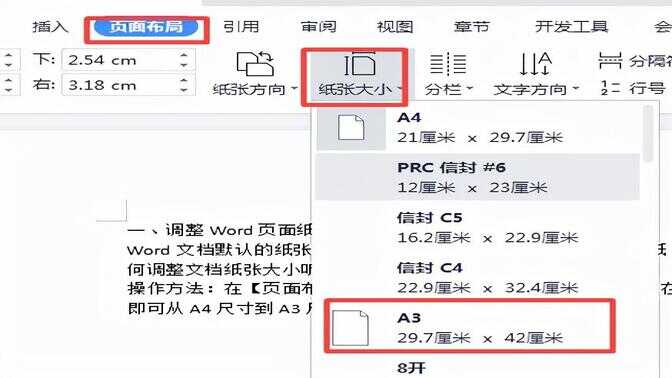Click the 行号 line numbers icon

pos(610,88)
